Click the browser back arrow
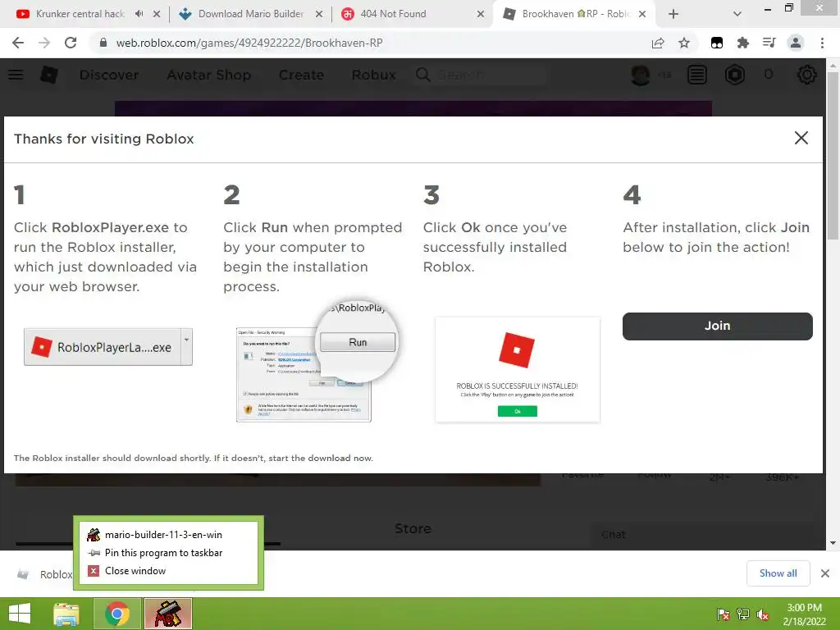This screenshot has height=630, width=840. [x=18, y=43]
